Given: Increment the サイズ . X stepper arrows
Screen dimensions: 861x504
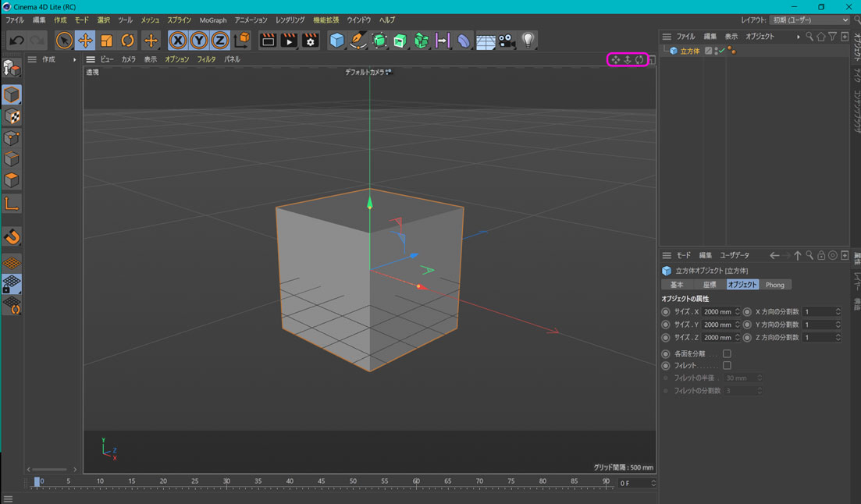Looking at the screenshot, I should [x=737, y=310].
